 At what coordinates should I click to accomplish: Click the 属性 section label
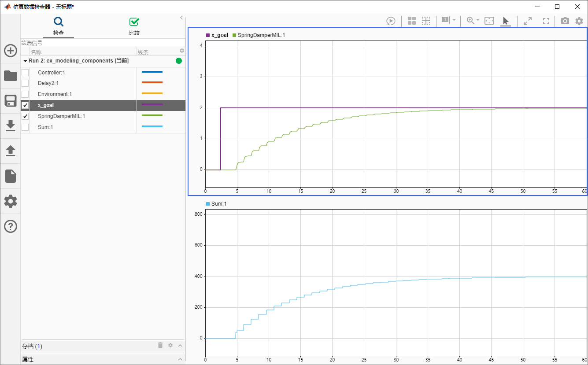click(x=28, y=359)
